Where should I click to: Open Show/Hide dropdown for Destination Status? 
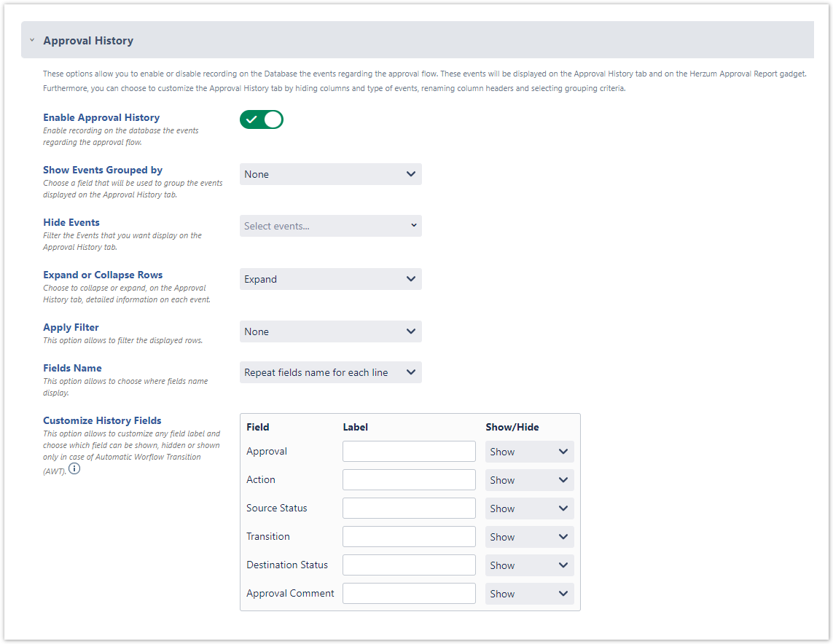(x=529, y=565)
